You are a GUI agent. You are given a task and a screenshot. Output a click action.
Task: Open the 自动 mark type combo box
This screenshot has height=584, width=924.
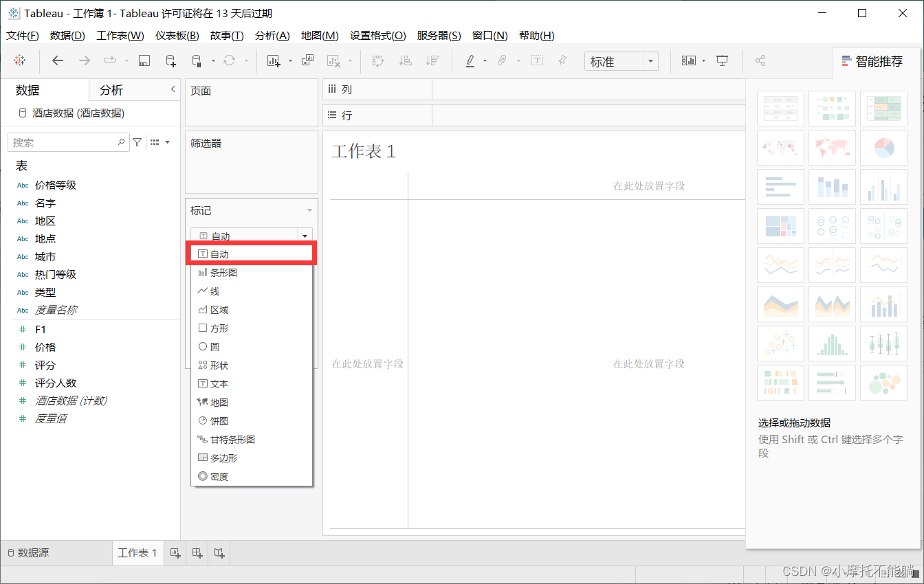[x=252, y=236]
